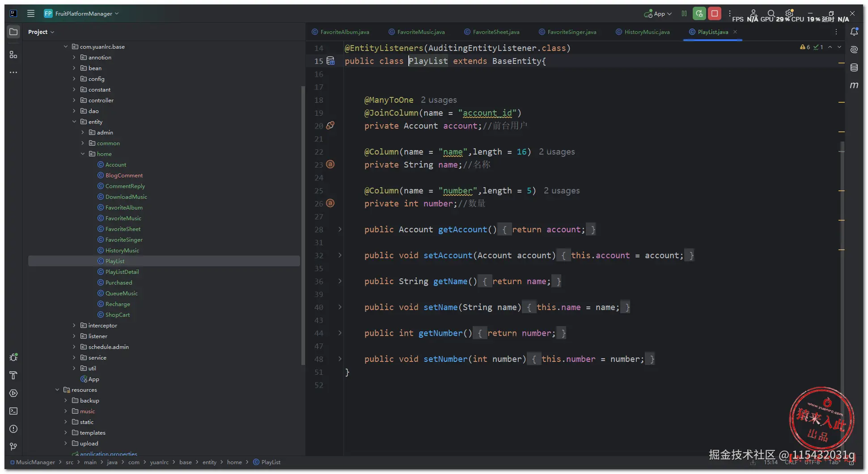Click the entity gutter icon on line 15
Viewport: 868px width, 474px height.
click(x=330, y=61)
